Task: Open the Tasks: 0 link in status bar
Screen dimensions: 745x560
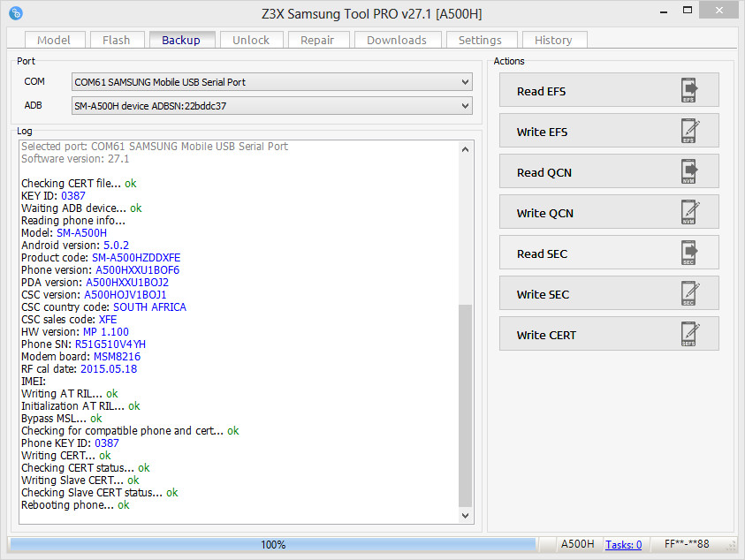Action: click(x=623, y=544)
